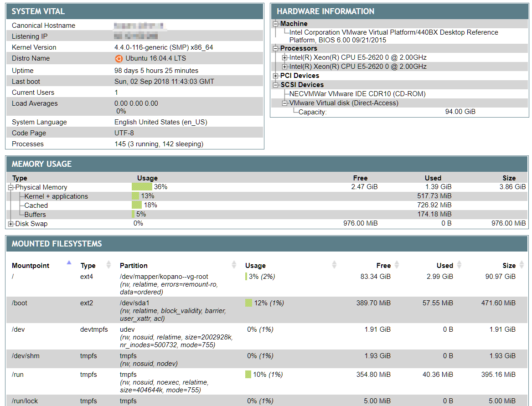The width and height of the screenshot is (532, 406).
Task: Click the sort arrows beside filesystem Size column
Action: 522,265
